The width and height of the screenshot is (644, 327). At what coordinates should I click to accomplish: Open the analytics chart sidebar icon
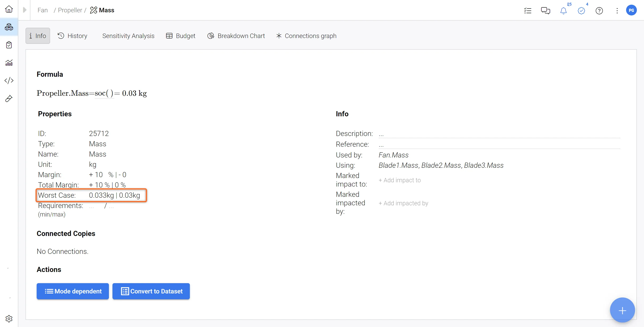(x=9, y=63)
